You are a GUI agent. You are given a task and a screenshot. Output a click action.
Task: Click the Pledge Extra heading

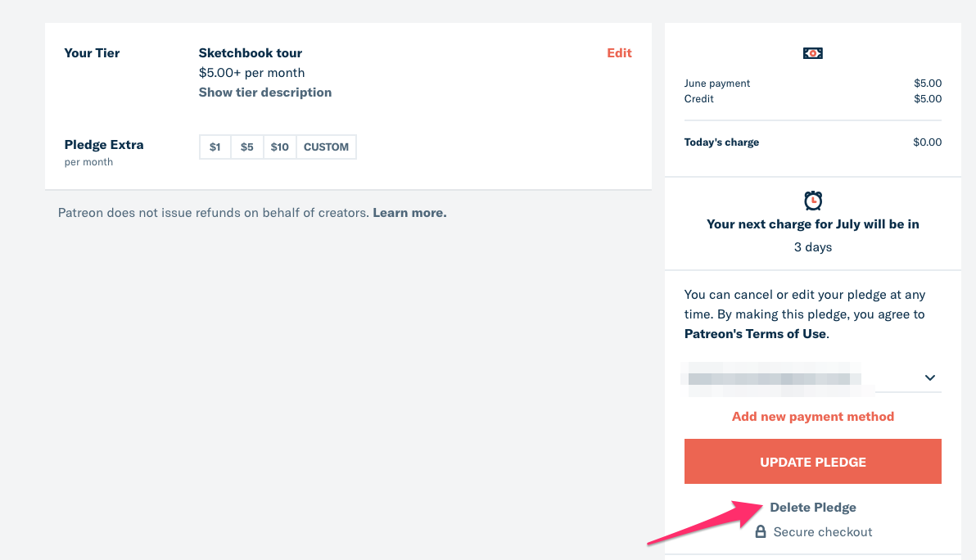pos(104,145)
